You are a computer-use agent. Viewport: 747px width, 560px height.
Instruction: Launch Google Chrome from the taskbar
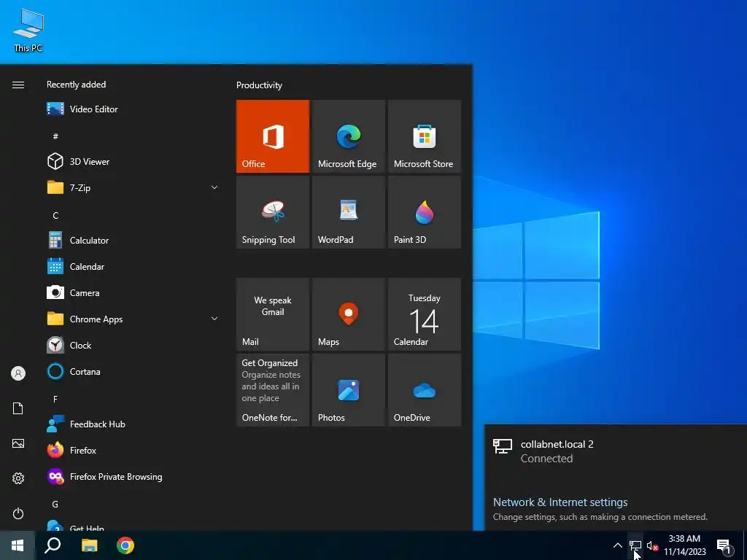tap(125, 545)
